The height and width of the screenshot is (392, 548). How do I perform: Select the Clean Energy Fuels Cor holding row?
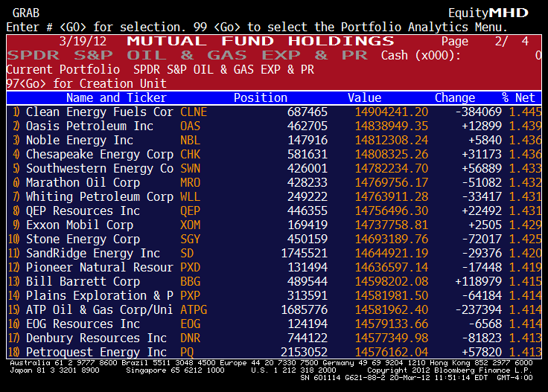pos(274,112)
